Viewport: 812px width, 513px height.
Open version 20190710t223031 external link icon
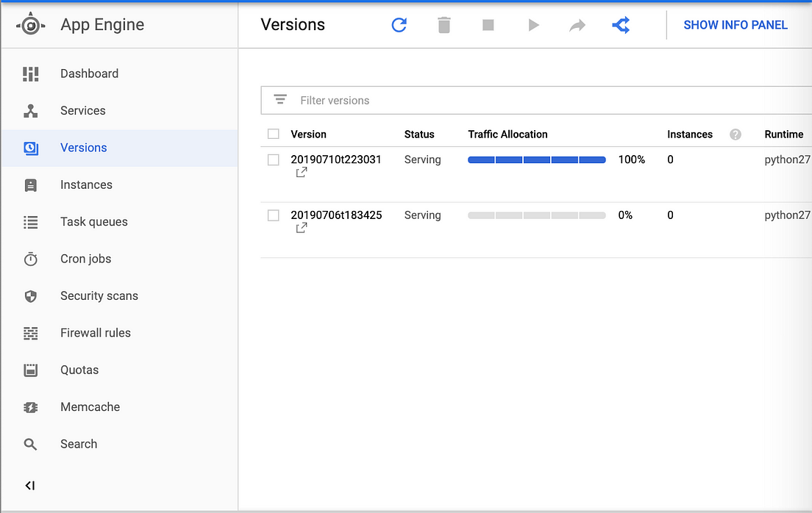pos(302,173)
